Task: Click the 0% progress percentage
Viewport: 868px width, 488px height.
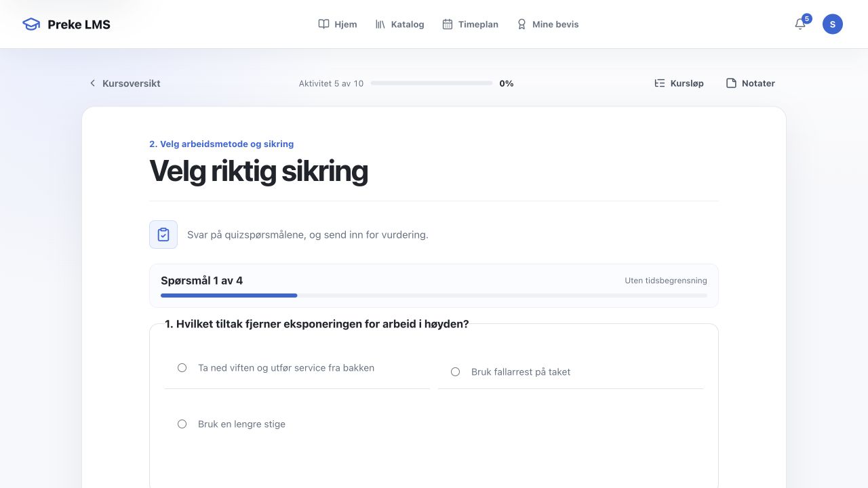Action: 507,83
